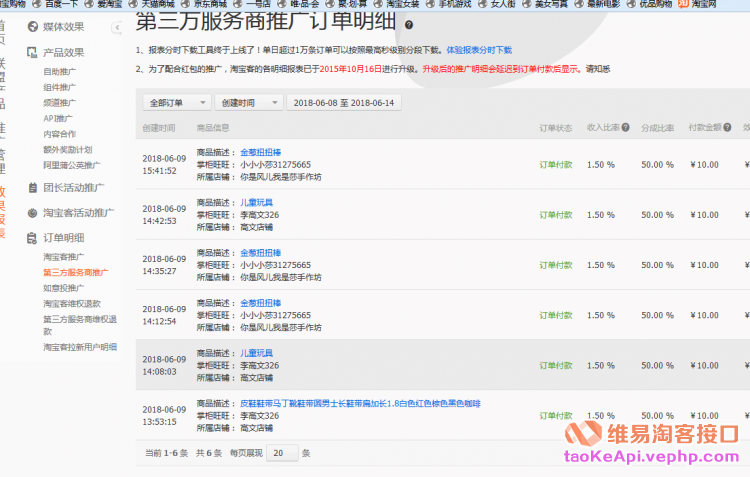This screenshot has width=750, height=477.
Task: Click the 分成比率 column header
Action: click(x=658, y=128)
